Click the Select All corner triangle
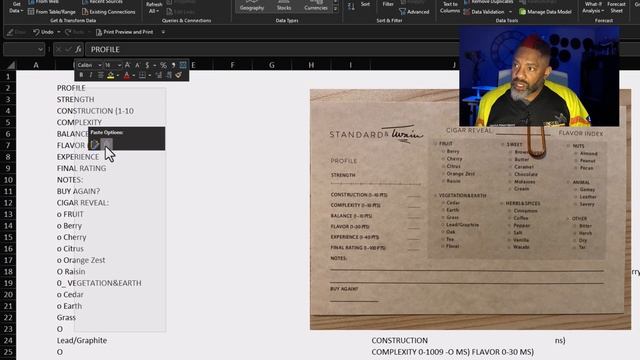The image size is (640, 360). 11,65
